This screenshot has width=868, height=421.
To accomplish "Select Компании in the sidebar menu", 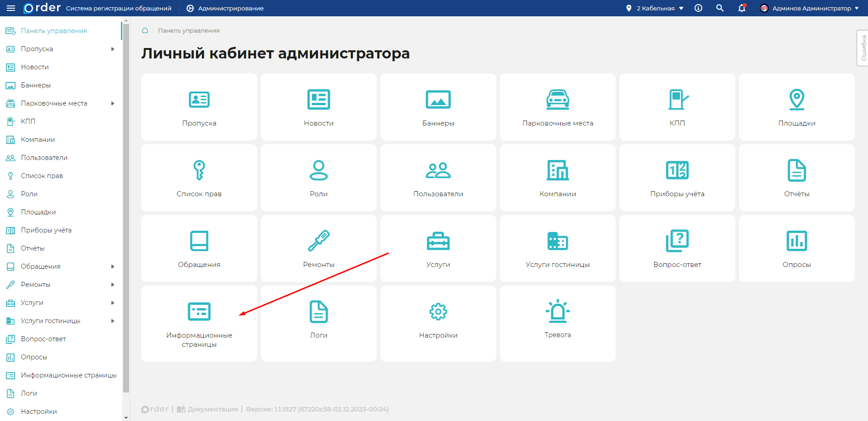I will click(38, 140).
